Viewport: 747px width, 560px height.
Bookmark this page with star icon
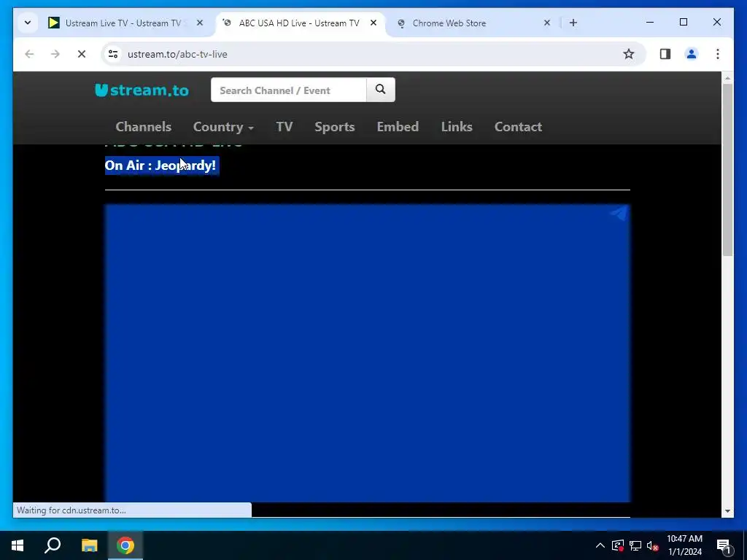[x=629, y=54]
